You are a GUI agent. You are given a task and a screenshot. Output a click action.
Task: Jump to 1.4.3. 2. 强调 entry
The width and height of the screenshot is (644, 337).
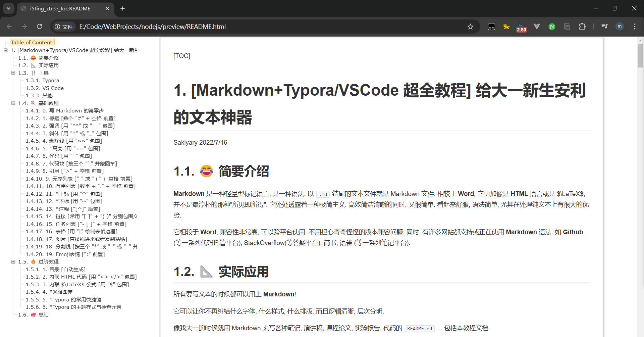70,126
